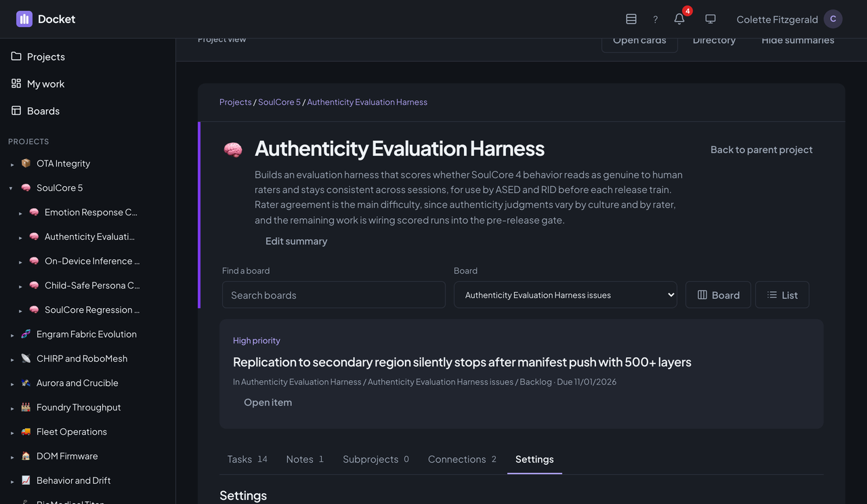Click the Search boards input field

click(x=334, y=295)
